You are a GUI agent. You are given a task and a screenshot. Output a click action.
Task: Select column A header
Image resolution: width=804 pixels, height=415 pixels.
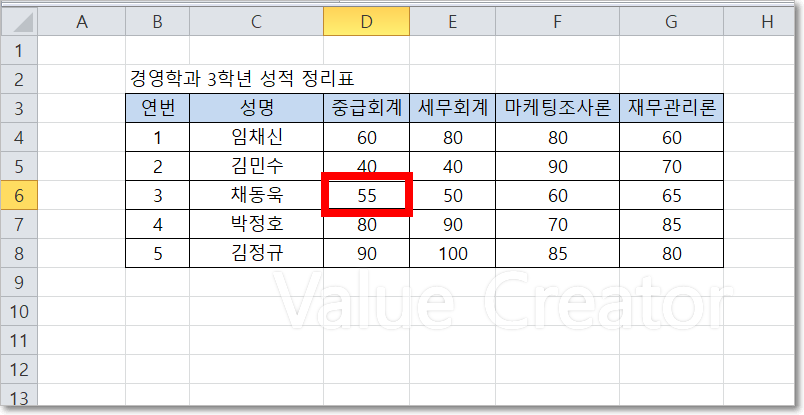(x=82, y=22)
